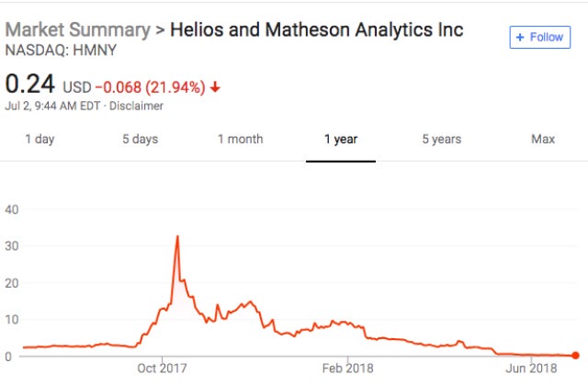Show the Max chart range
Image resolution: width=588 pixels, height=386 pixels.
point(542,140)
